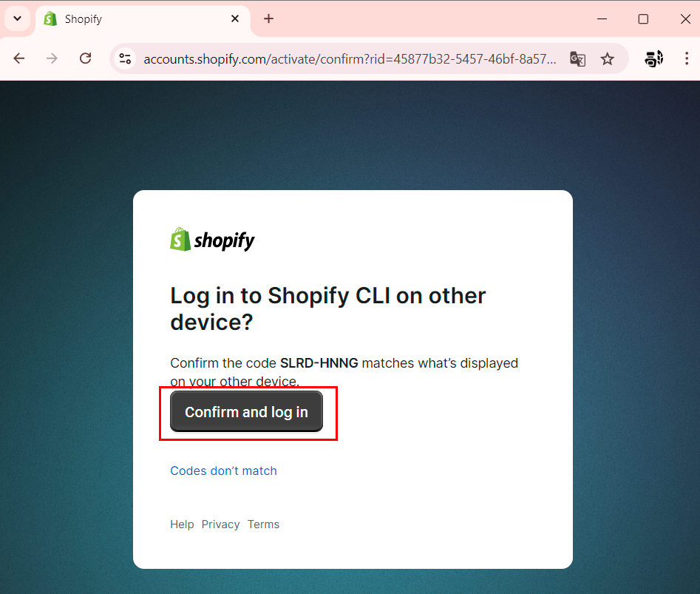The height and width of the screenshot is (594, 700).
Task: Click the translate page icon
Action: click(x=578, y=59)
